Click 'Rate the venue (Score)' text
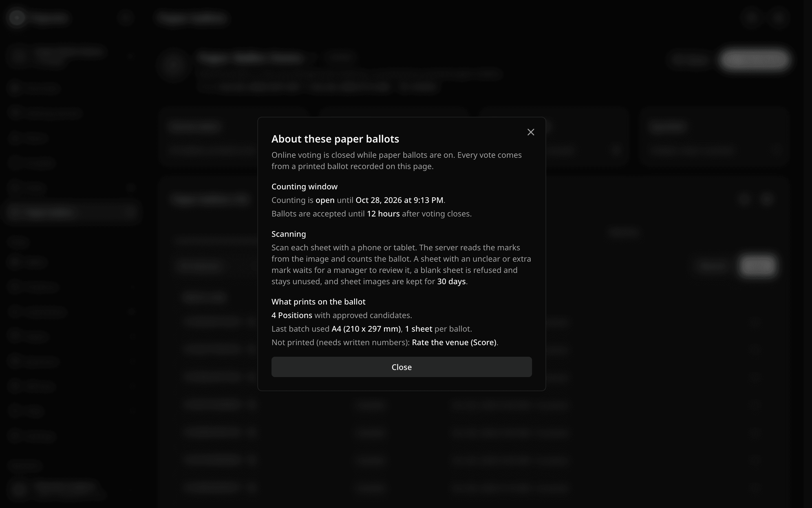 (x=454, y=342)
